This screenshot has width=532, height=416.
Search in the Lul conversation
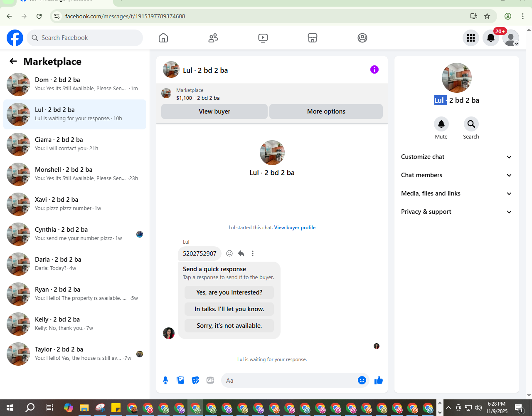pyautogui.click(x=471, y=124)
